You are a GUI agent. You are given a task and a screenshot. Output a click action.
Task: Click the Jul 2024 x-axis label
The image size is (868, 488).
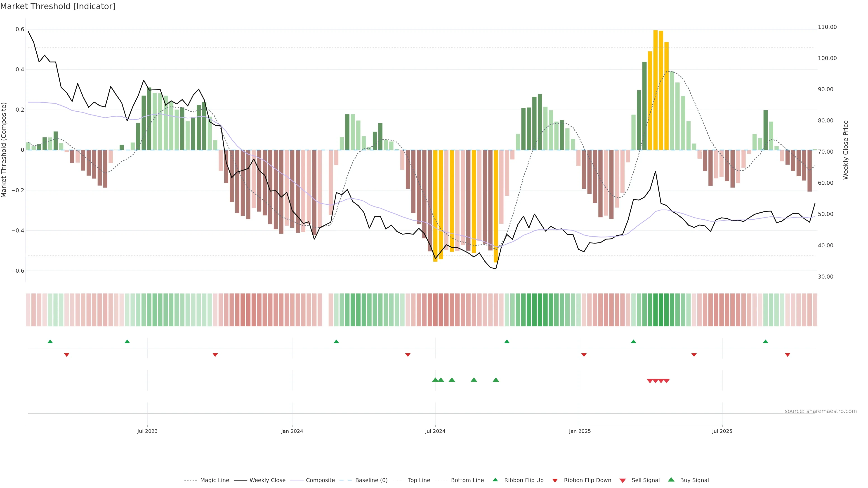pyautogui.click(x=435, y=431)
